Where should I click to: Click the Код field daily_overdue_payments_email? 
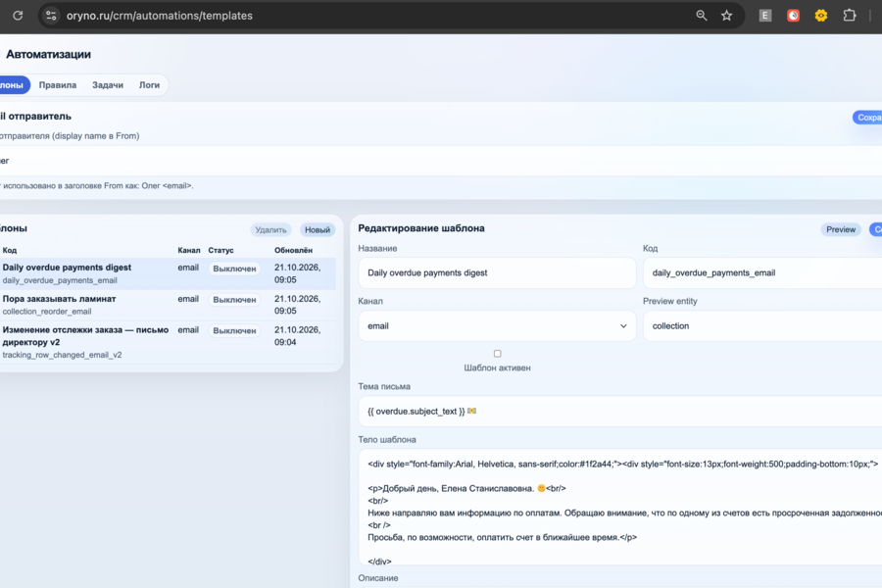(x=762, y=272)
